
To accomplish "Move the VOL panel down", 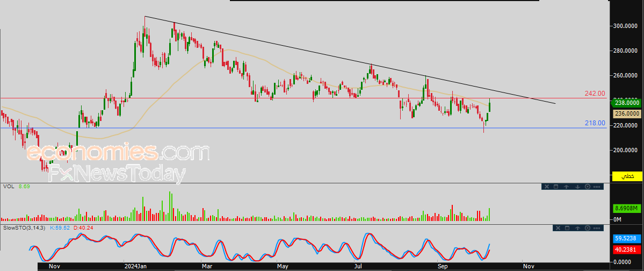I will [x=577, y=187].
